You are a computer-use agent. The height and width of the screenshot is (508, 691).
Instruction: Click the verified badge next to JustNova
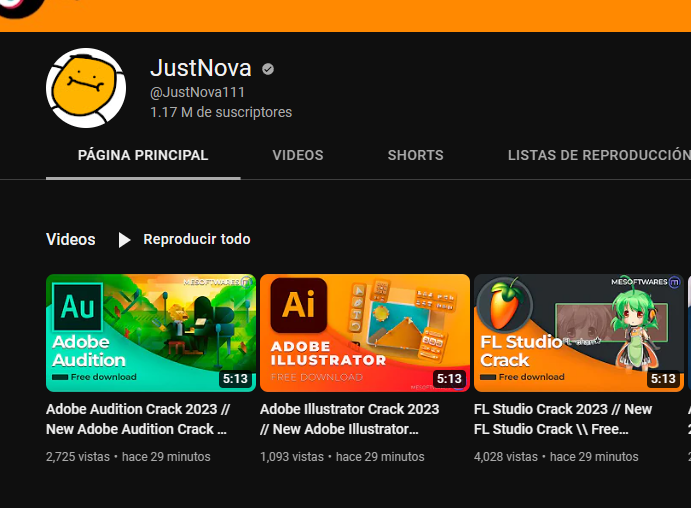(268, 69)
